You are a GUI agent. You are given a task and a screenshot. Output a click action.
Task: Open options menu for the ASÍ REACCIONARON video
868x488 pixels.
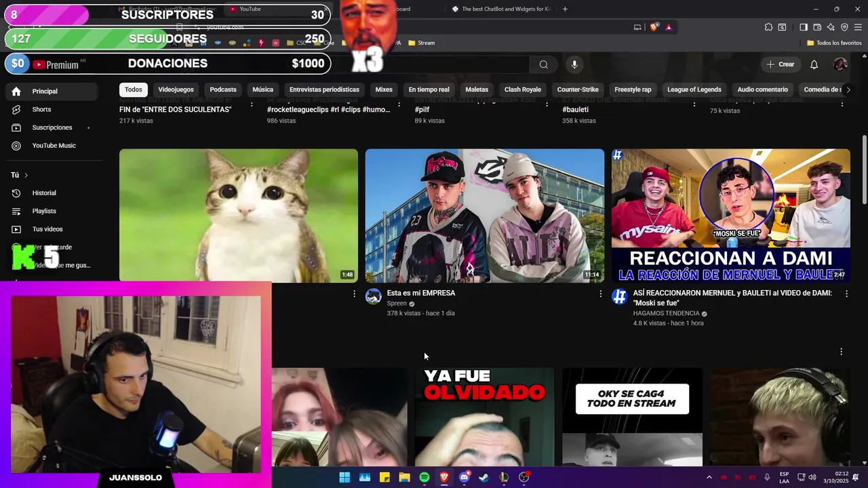pos(846,293)
